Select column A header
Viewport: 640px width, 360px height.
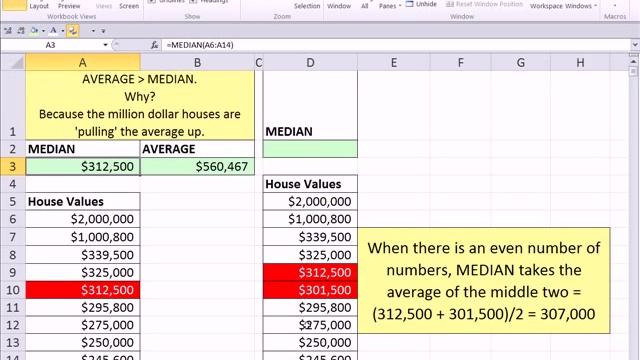click(x=83, y=62)
